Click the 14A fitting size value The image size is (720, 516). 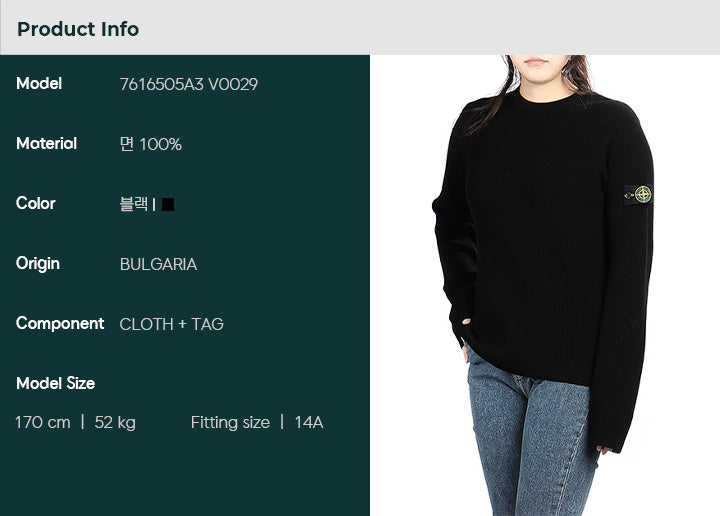(x=309, y=422)
